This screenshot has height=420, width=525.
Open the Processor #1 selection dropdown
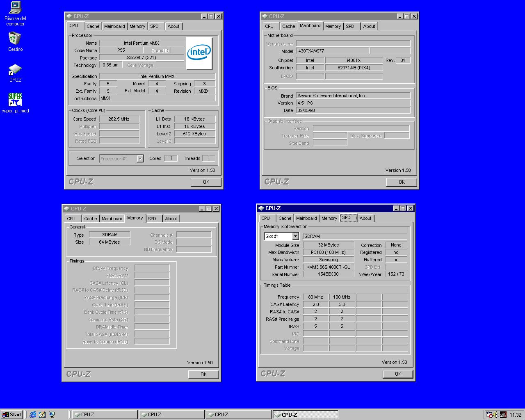pos(140,159)
